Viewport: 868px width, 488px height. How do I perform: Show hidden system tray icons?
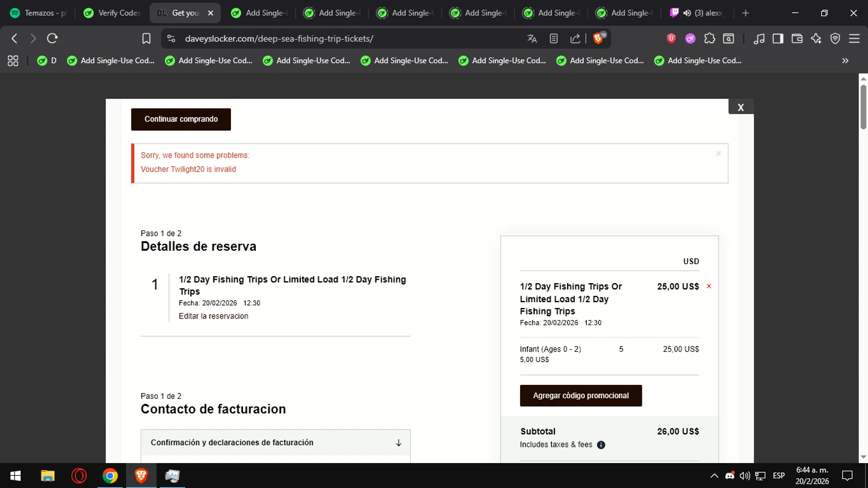(x=714, y=476)
